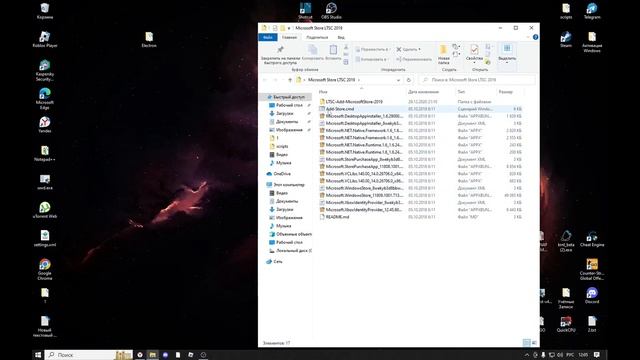This screenshot has height=360, width=640.
Task: Click the taskbar Поиск search box
Action: tap(89, 355)
